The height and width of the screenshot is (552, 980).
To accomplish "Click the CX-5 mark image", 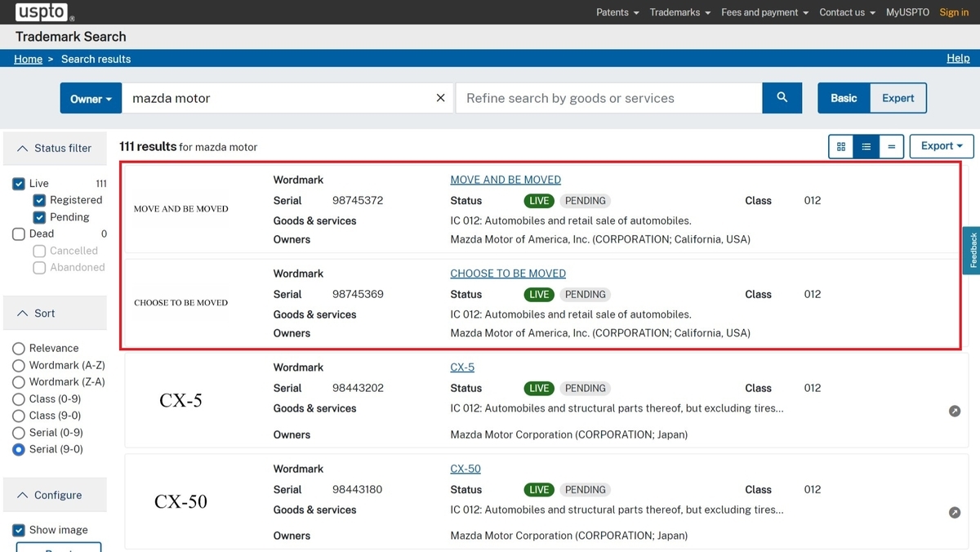I will coord(180,401).
